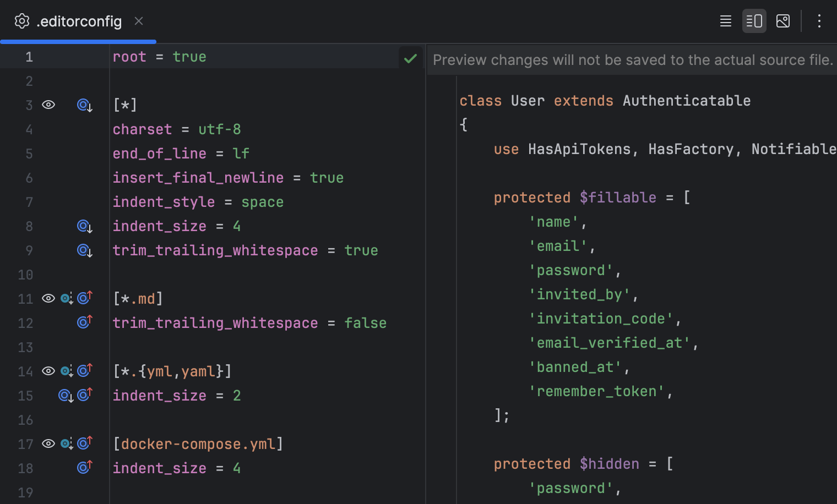Jump to overridden property from trim_trailing_whitespace = false

tap(84, 322)
